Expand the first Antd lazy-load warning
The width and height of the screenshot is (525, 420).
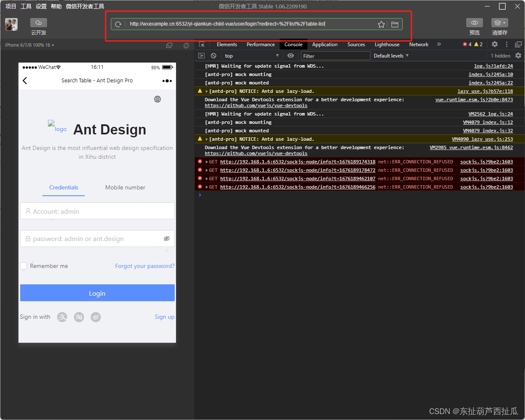207,91
